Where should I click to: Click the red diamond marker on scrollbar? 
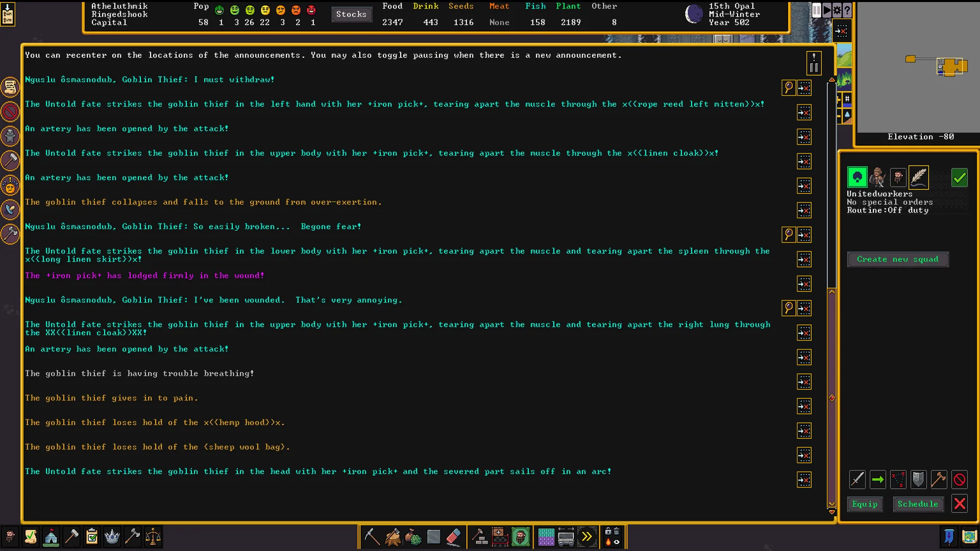tap(831, 398)
